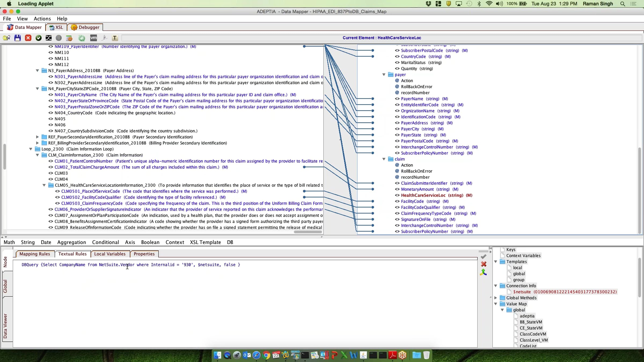The image size is (644, 362).
Task: Apply the textual rule with gray checkmark
Action: 484,257
